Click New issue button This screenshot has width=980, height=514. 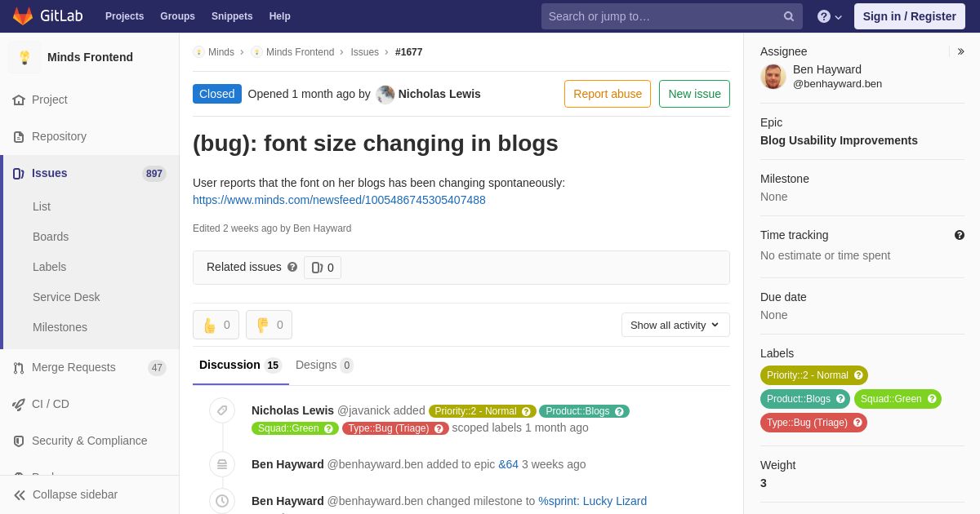point(694,94)
